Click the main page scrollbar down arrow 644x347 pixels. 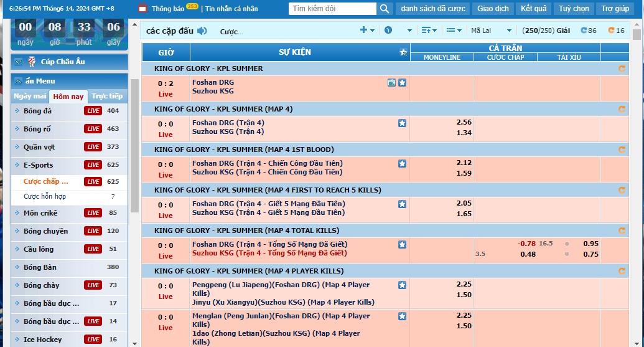[x=637, y=343]
